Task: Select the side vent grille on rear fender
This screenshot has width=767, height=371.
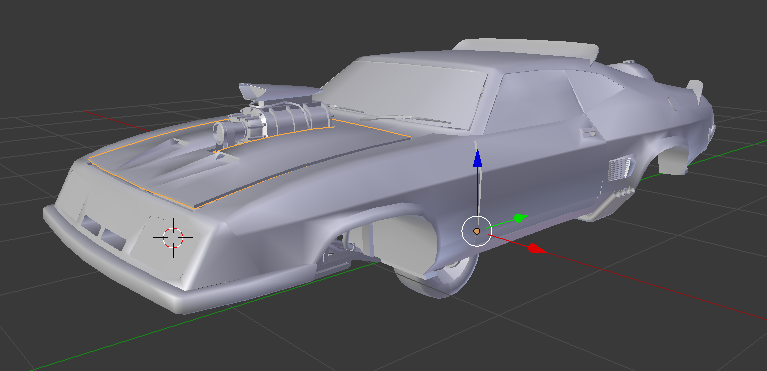Action: coord(620,167)
